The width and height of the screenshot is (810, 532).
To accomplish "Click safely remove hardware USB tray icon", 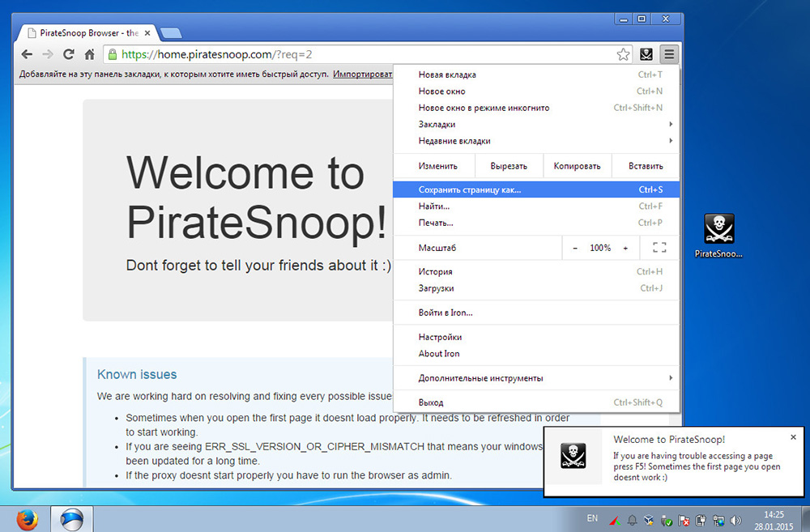I will click(667, 521).
